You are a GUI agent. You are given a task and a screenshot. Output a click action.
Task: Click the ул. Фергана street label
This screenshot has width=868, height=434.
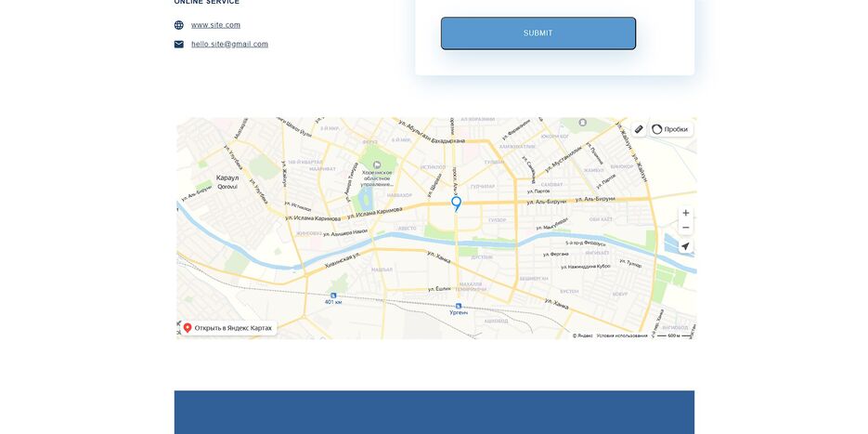(x=556, y=254)
